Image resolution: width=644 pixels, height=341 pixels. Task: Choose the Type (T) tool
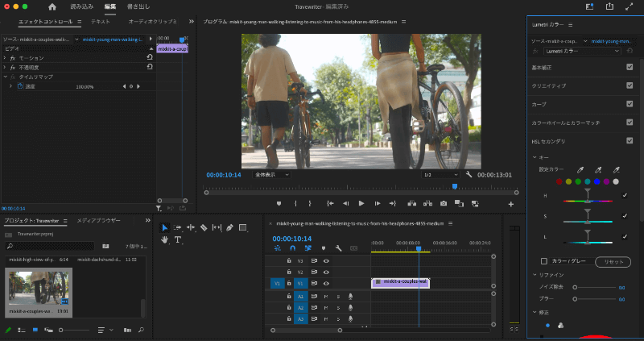[x=178, y=239]
